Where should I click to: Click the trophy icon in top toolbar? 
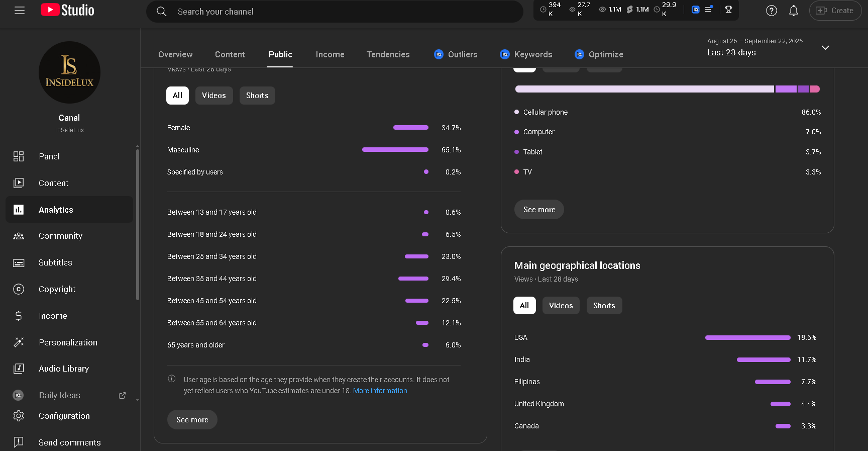coord(728,10)
